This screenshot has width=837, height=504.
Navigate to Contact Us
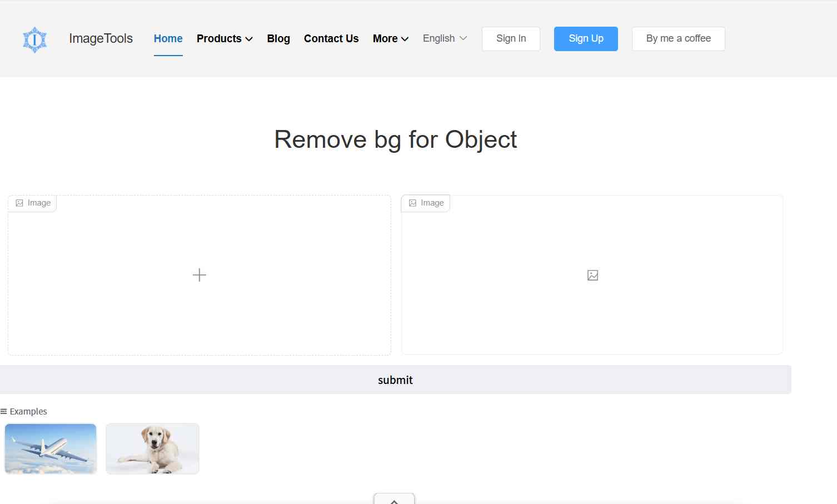(x=331, y=39)
